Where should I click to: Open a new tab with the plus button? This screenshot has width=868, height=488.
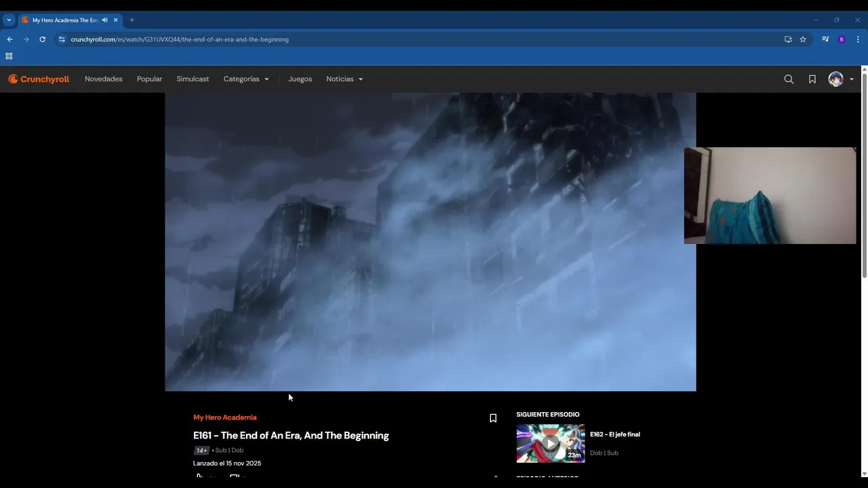pos(132,20)
